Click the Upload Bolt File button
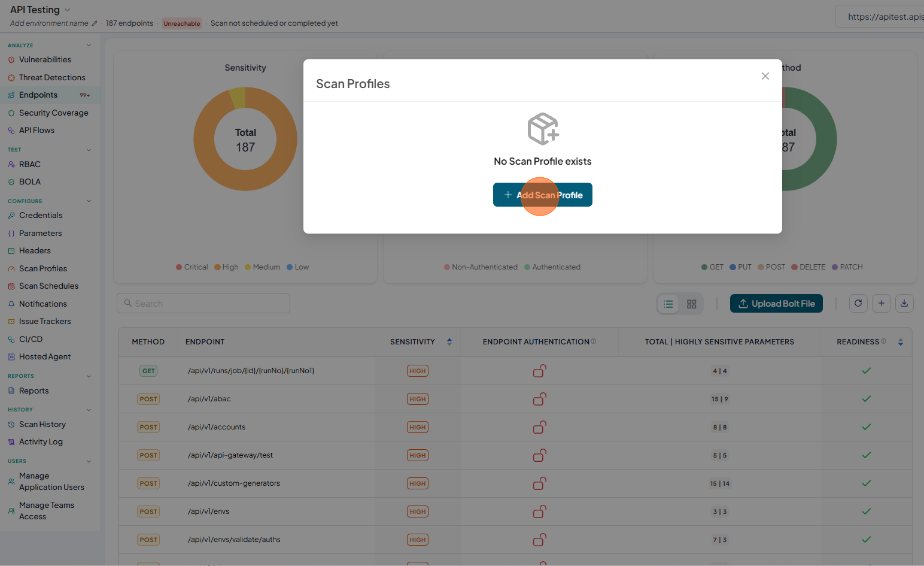Image resolution: width=924 pixels, height=566 pixels. coord(777,304)
